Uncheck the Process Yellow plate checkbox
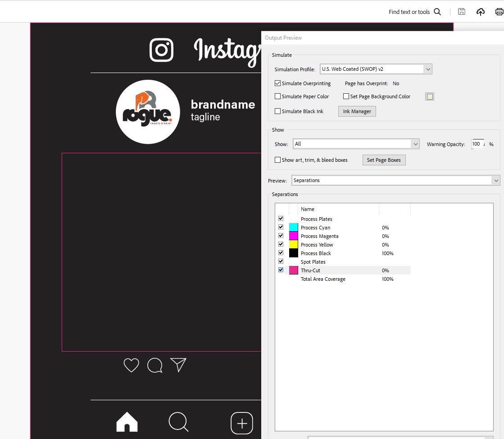Screen dimensions: 504x439 281,244
